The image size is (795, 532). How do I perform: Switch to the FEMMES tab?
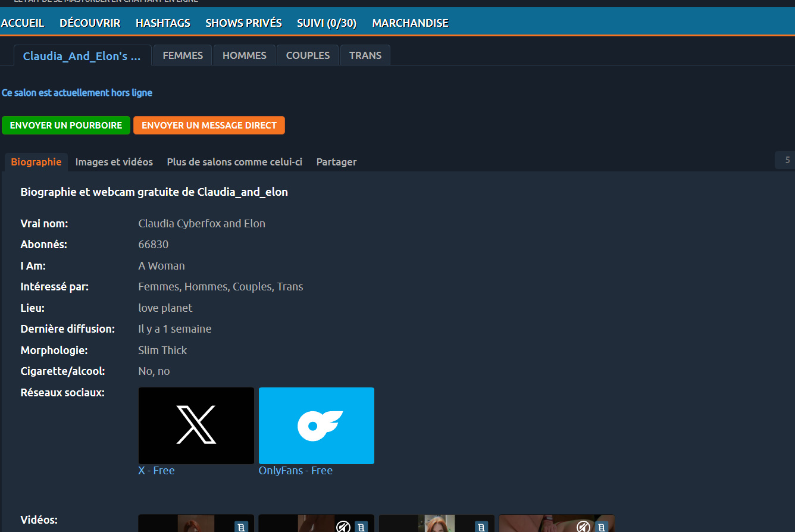tap(183, 55)
